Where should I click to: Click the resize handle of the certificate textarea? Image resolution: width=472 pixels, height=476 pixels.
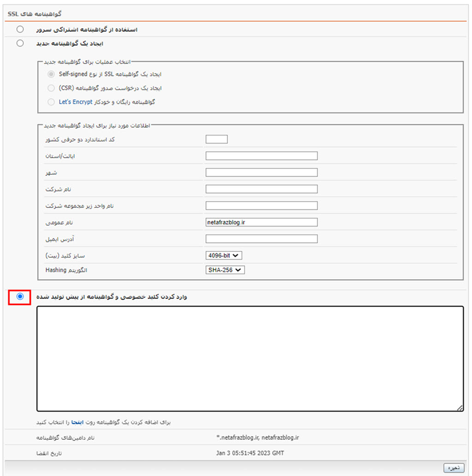pyautogui.click(x=460, y=408)
